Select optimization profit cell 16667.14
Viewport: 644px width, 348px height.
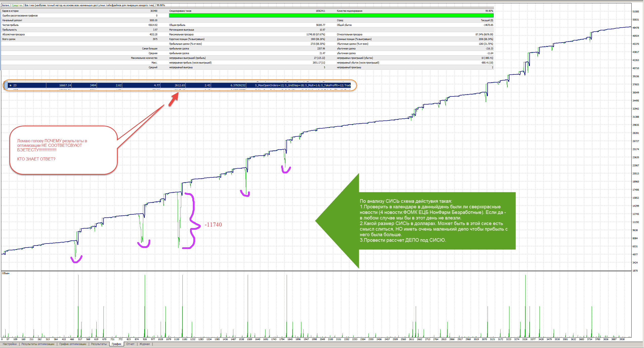65,85
